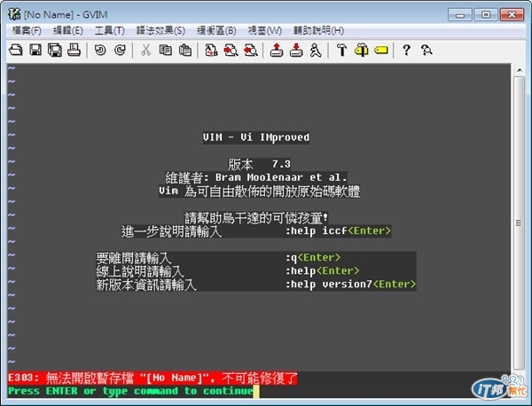Click the Cut scissors icon
This screenshot has height=406, width=532.
click(146, 51)
